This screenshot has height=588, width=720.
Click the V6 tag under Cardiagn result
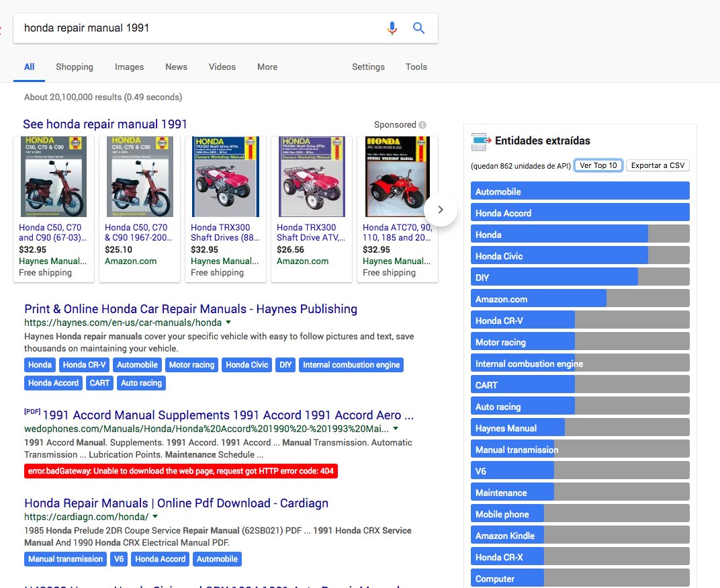tap(119, 559)
